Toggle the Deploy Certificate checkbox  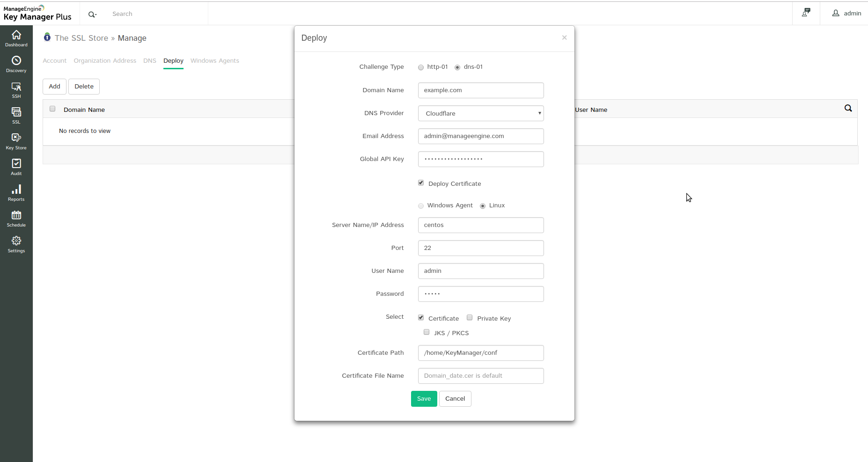[x=421, y=183]
